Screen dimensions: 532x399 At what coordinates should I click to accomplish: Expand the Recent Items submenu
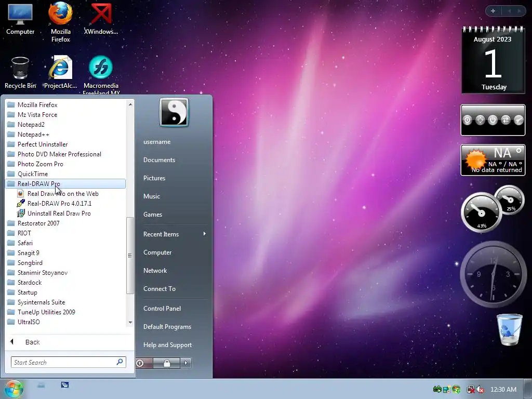tap(175, 234)
